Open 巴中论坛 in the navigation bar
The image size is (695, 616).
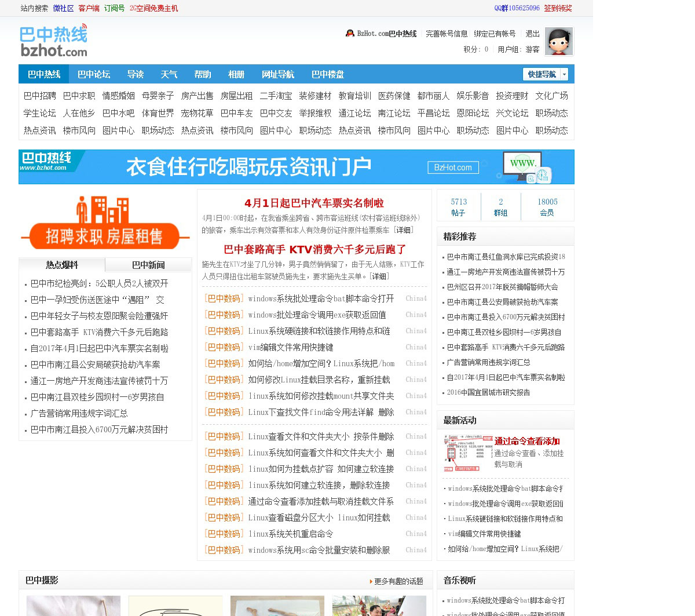click(x=94, y=74)
